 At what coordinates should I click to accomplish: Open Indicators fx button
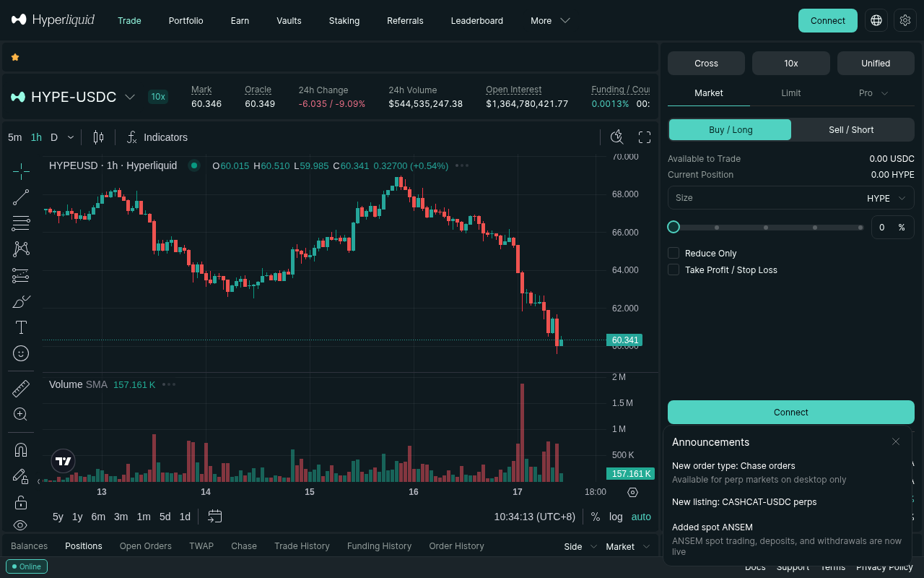coord(157,137)
